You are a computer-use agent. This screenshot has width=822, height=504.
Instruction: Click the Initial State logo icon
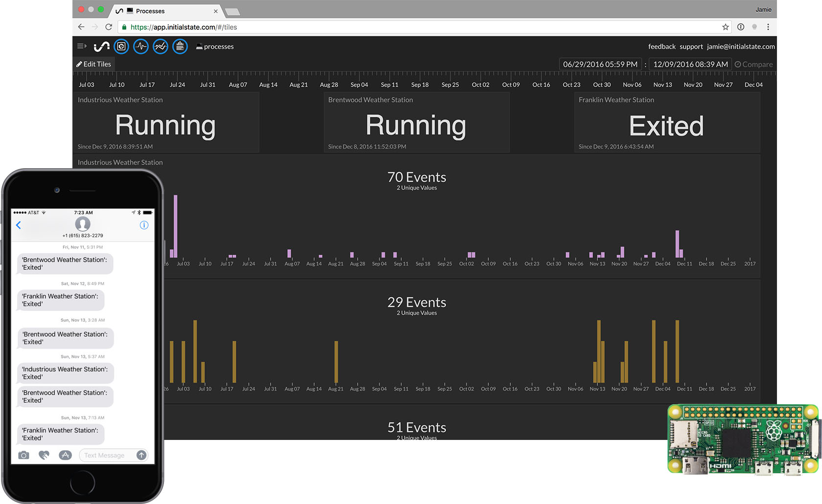click(101, 46)
